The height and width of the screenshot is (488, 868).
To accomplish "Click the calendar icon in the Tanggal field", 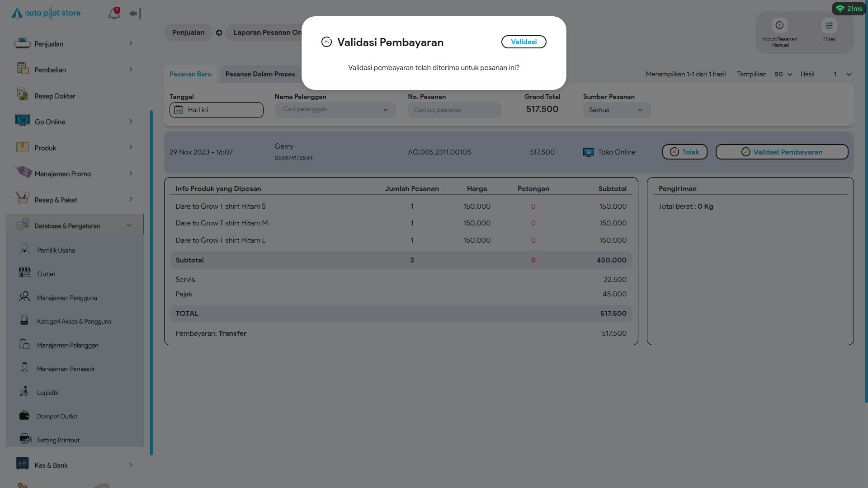I will (179, 110).
